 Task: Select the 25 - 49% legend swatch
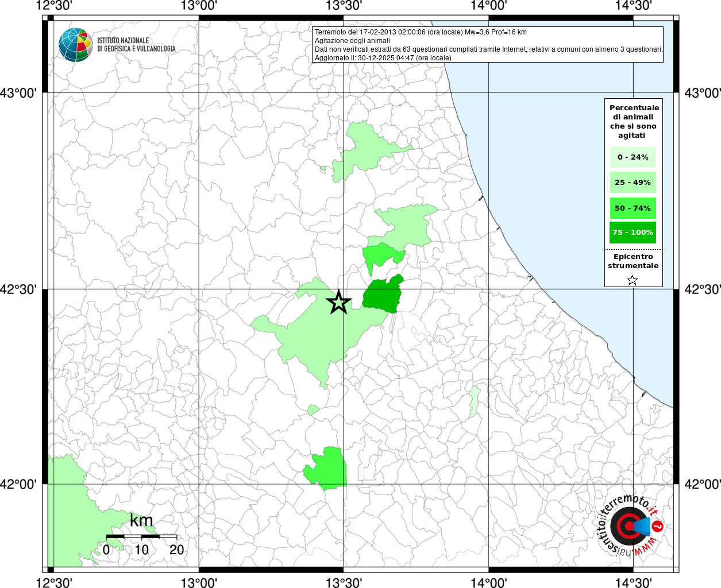(633, 183)
